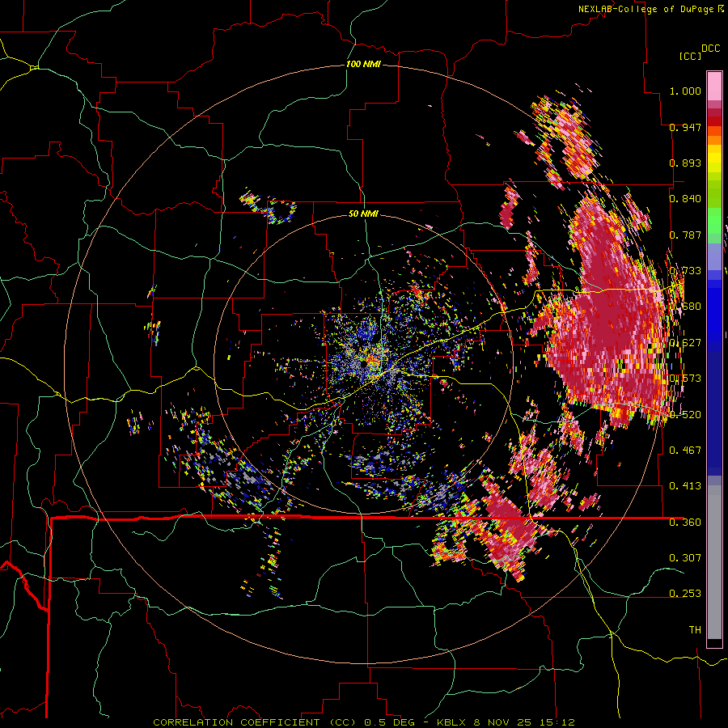
Task: Click the 0.307 legend value
Action: 685,557
